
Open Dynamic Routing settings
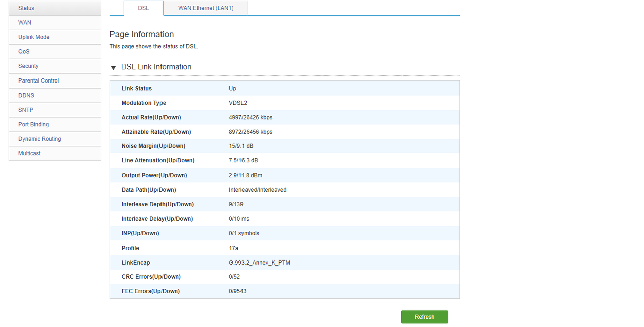click(39, 139)
